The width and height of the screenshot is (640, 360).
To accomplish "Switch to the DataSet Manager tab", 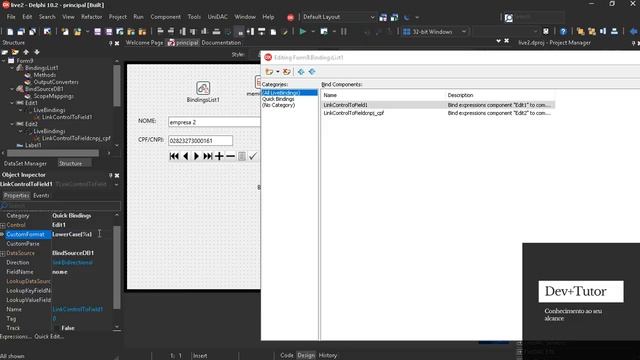I will pyautogui.click(x=25, y=163).
